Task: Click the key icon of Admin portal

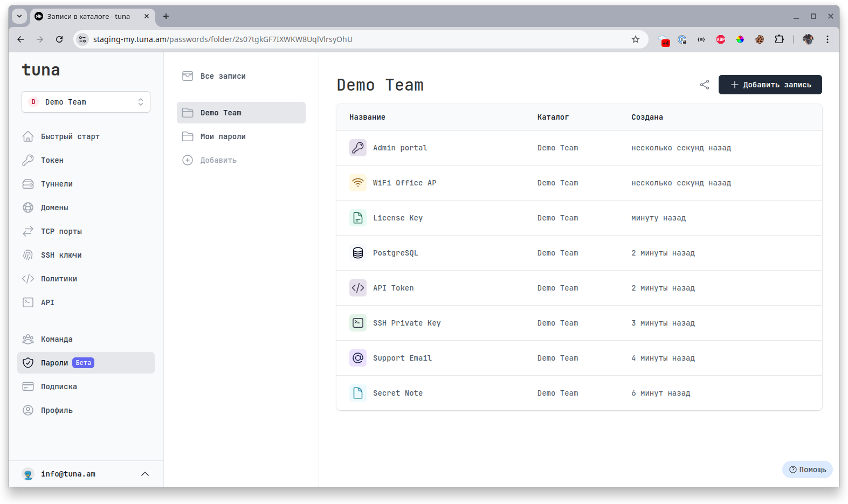Action: tap(358, 148)
